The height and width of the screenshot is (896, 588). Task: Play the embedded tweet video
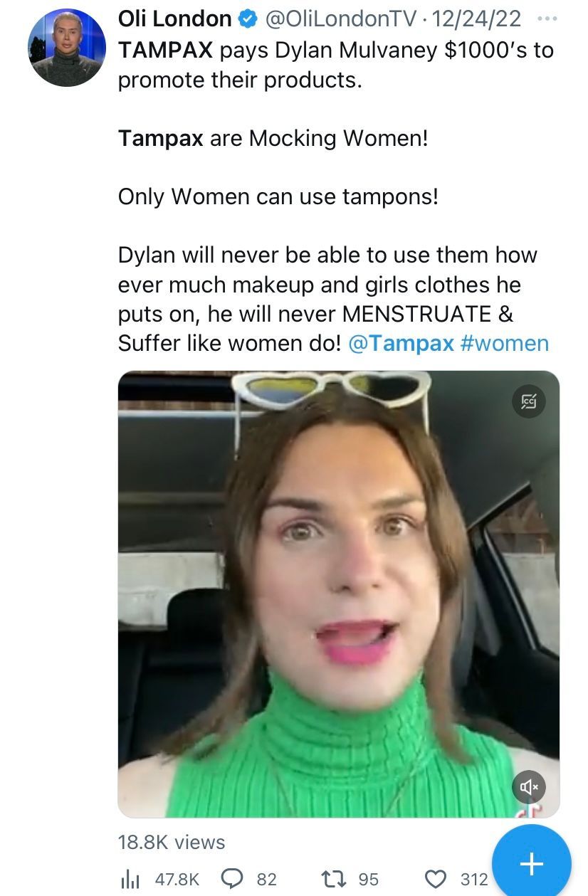(339, 594)
